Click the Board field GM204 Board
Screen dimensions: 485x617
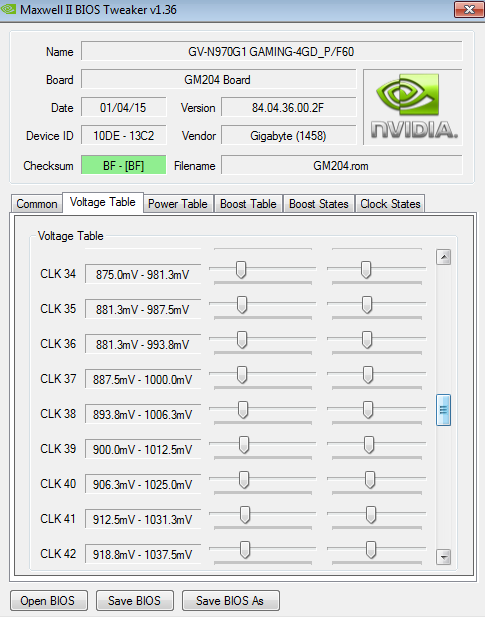(218, 80)
